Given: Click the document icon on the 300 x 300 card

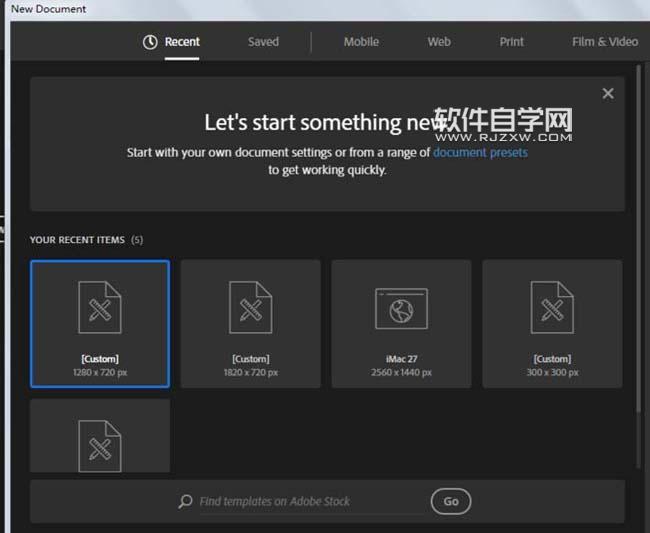Looking at the screenshot, I should [552, 307].
